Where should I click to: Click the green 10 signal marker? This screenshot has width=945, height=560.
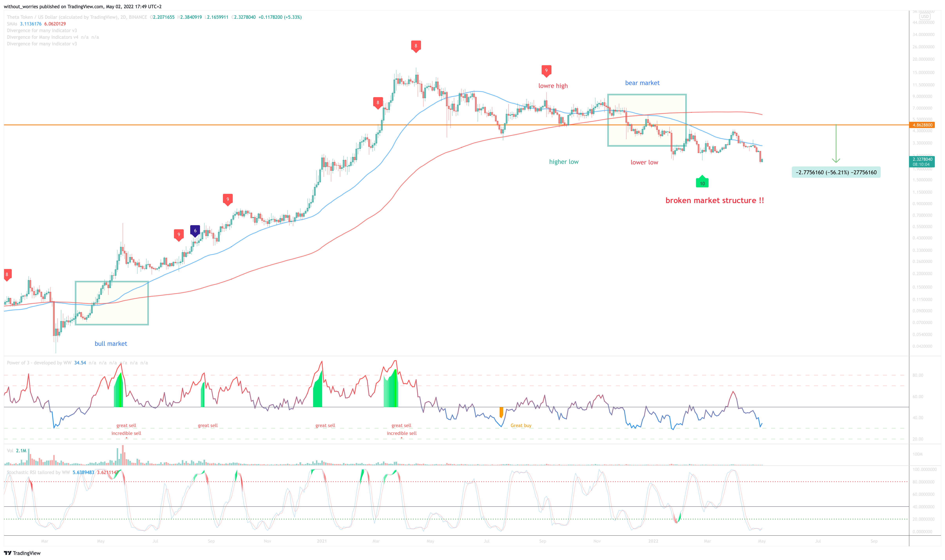[702, 182]
